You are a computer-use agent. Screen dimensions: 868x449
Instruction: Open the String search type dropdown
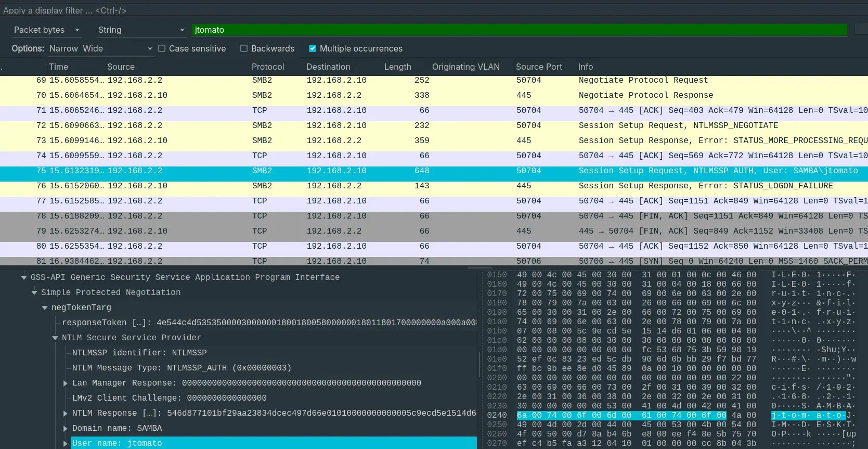141,30
